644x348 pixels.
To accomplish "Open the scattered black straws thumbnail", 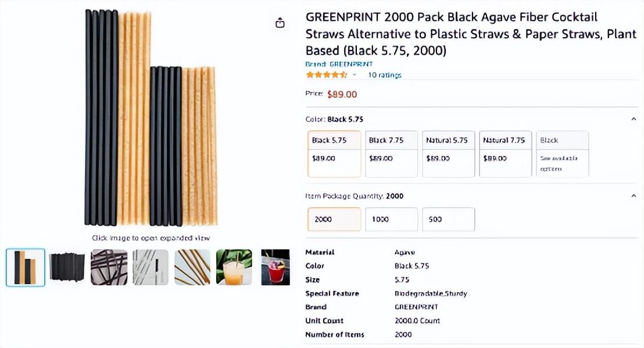I will [x=109, y=268].
